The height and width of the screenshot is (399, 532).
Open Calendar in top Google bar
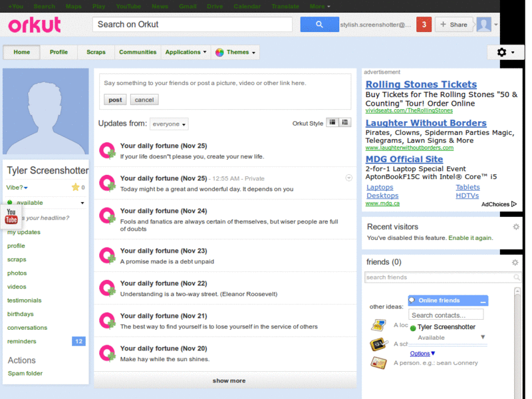coord(247,6)
